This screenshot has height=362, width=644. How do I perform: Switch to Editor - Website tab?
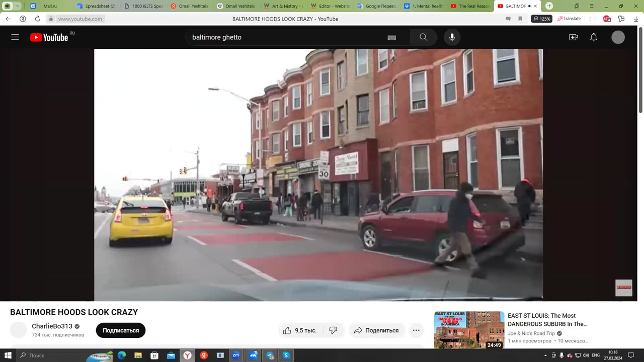point(331,6)
